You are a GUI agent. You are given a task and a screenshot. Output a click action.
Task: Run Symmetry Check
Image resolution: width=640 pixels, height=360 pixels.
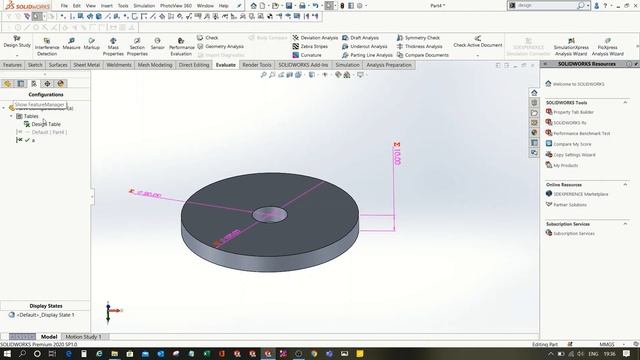coord(418,38)
